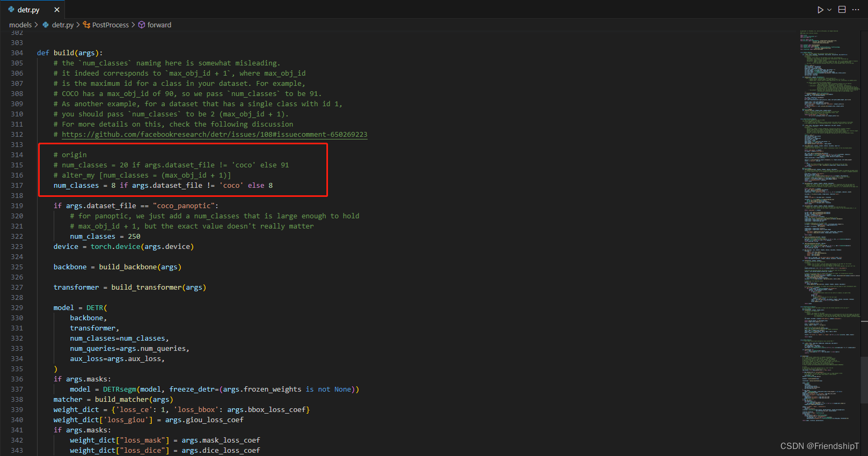Screen dimensions: 868x456
Task: Click the 'num_queries=args.num_queries,' line
Action: pos(129,349)
